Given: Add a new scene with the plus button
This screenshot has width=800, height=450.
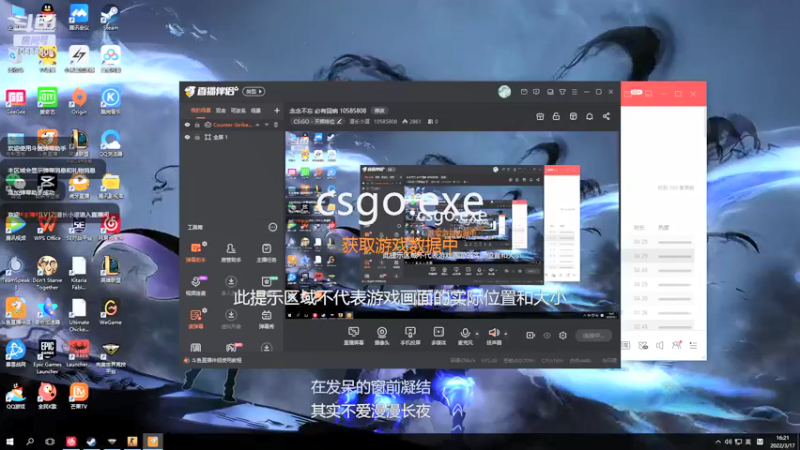Looking at the screenshot, I should [277, 111].
